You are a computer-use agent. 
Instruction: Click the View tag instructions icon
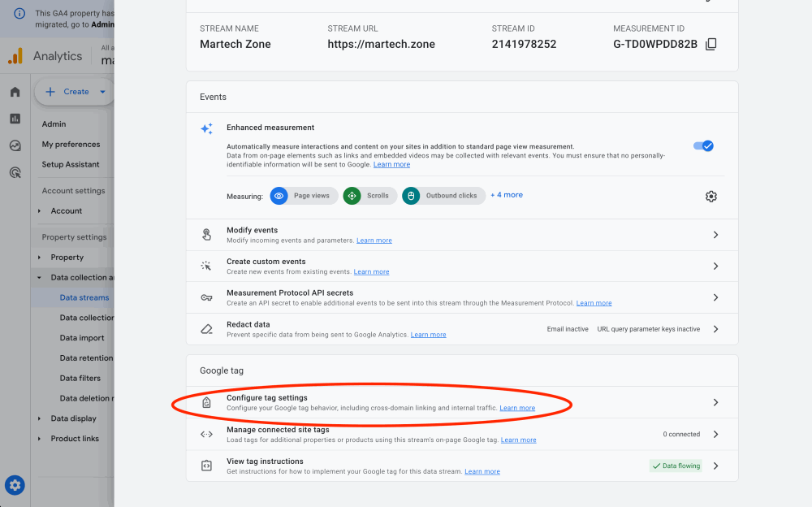coord(206,466)
